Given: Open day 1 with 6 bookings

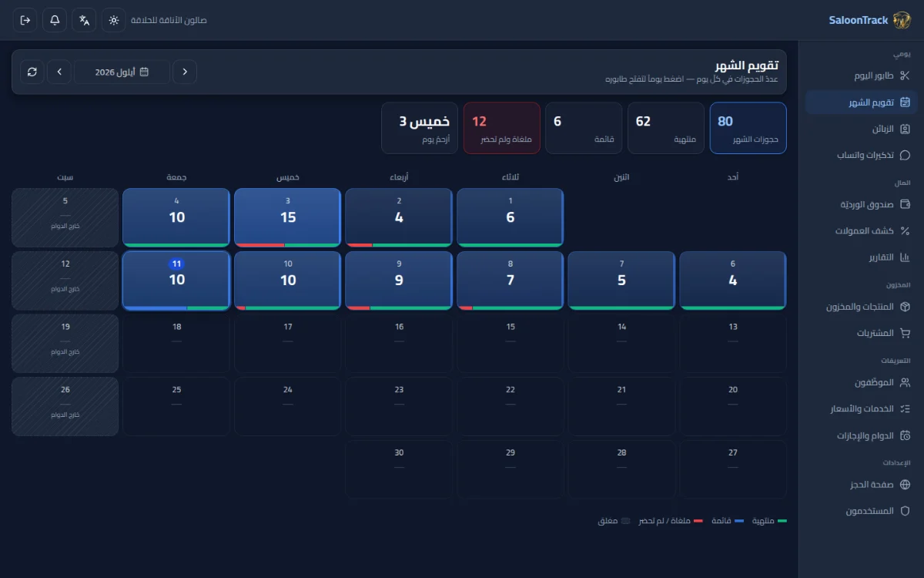Looking at the screenshot, I should click(511, 218).
